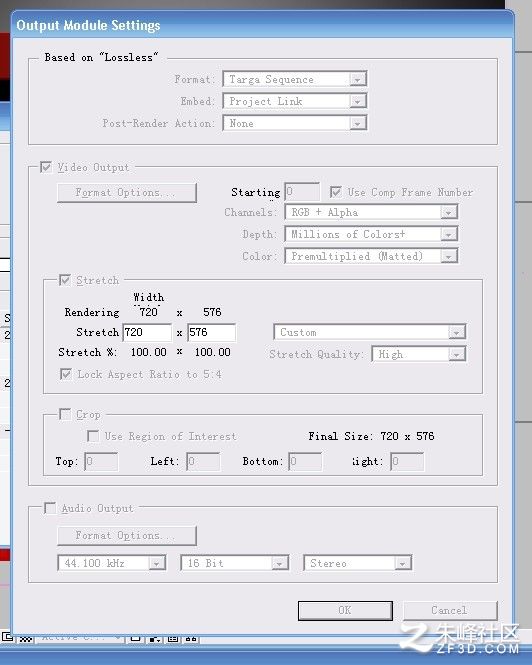The image size is (532, 665).
Task: Toggle Use Comp Frame Number checkbox
Action: [336, 192]
